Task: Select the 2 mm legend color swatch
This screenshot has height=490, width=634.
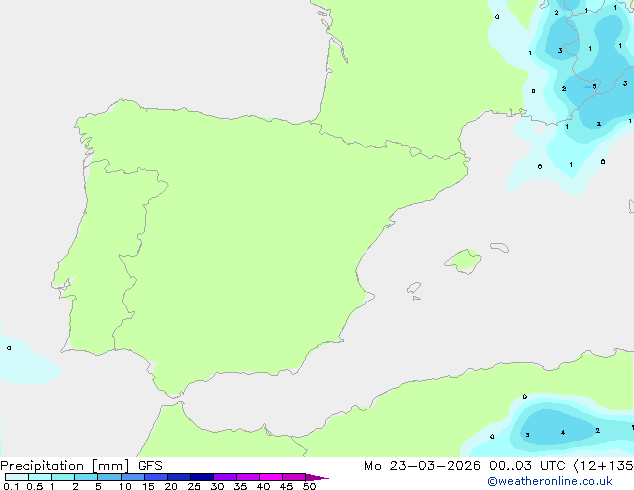Action: click(86, 477)
